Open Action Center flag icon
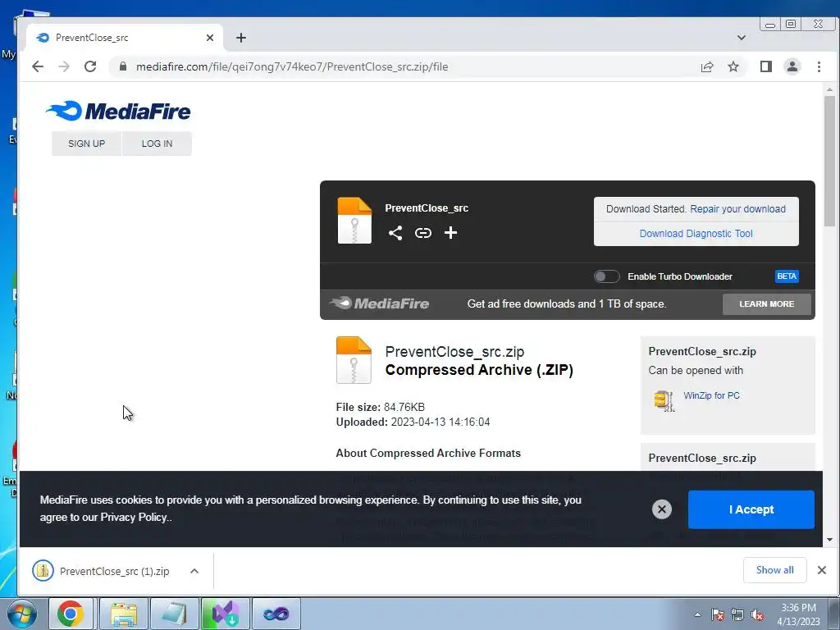The height and width of the screenshot is (630, 840). pos(718,614)
